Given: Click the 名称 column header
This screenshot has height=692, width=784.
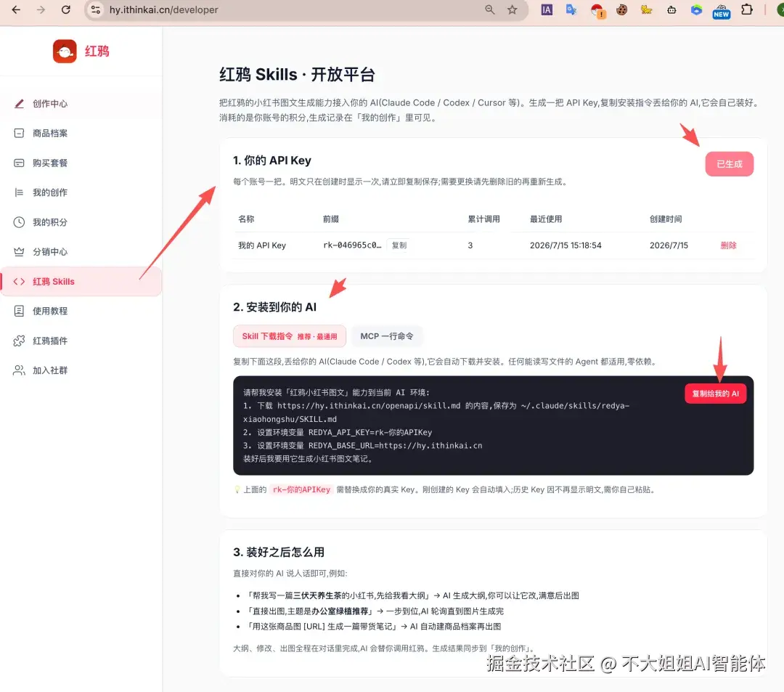Looking at the screenshot, I should pyautogui.click(x=246, y=219).
